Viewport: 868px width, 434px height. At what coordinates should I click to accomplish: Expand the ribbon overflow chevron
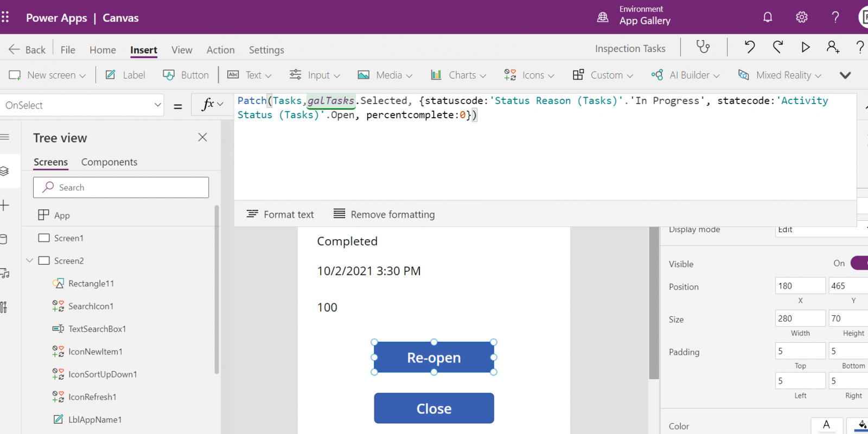pos(845,75)
